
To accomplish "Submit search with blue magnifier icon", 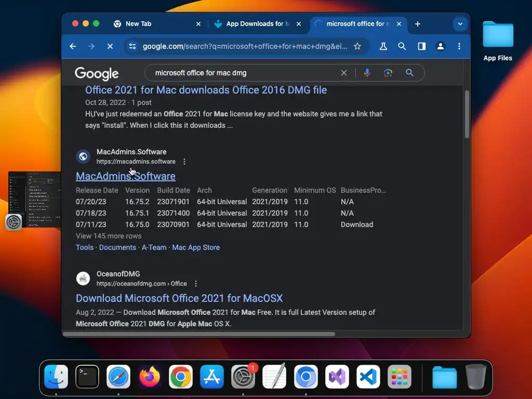I will 409,73.
